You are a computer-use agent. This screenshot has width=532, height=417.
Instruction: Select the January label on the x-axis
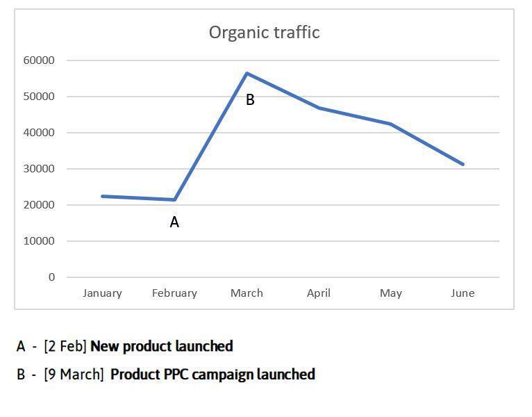click(102, 293)
